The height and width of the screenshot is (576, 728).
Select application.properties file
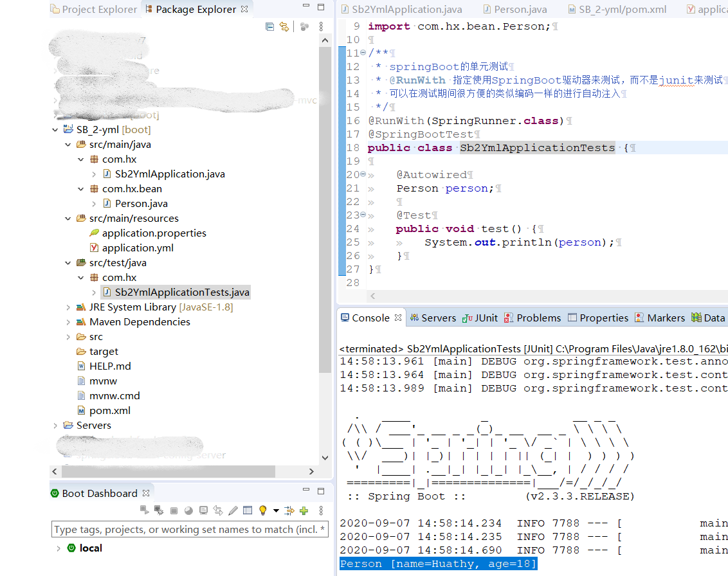pyautogui.click(x=148, y=233)
